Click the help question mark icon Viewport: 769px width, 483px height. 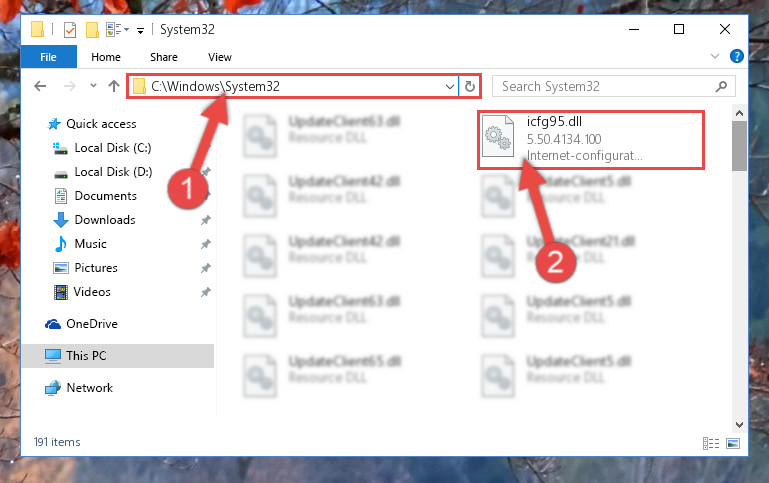coord(737,56)
